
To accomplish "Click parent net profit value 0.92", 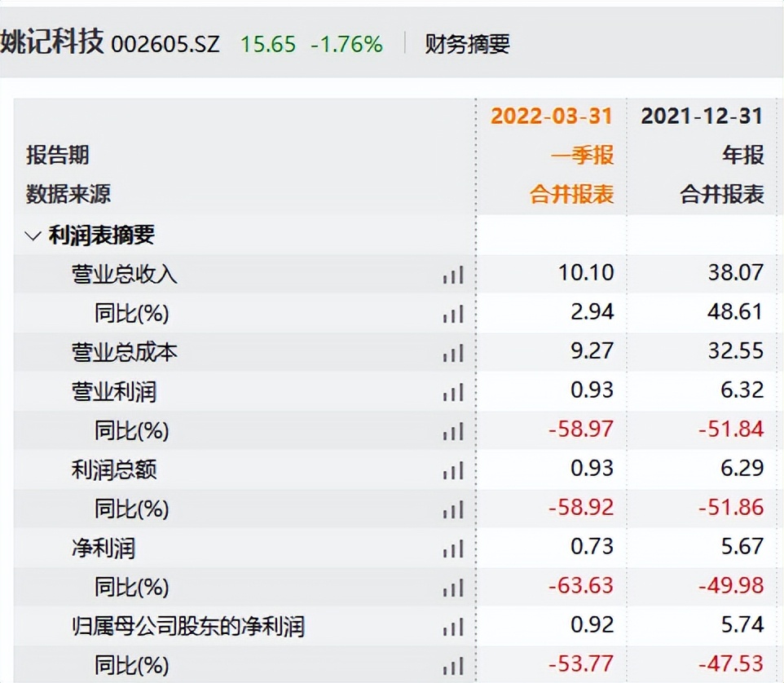I will [x=592, y=624].
